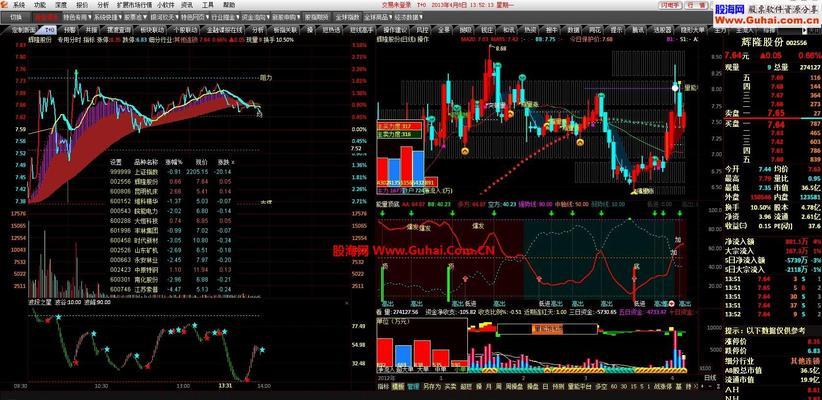Open the 报价 menu
Viewport: 822px width, 400px height.
coord(82,4)
